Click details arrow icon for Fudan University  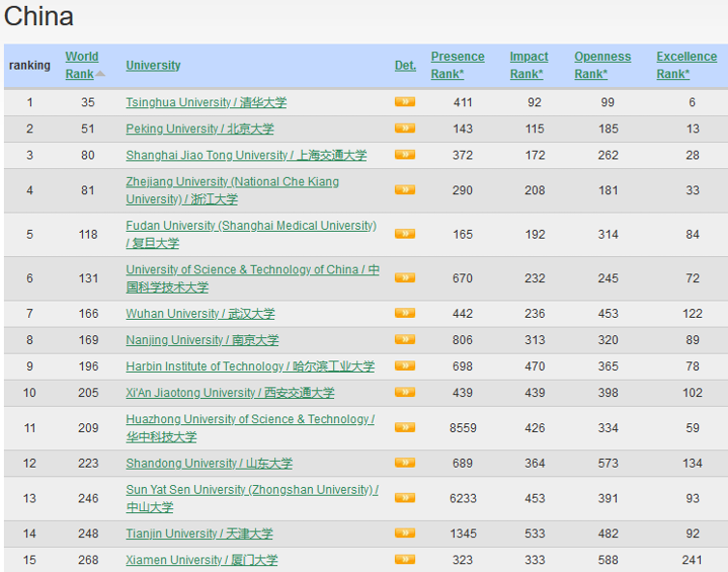coord(405,234)
